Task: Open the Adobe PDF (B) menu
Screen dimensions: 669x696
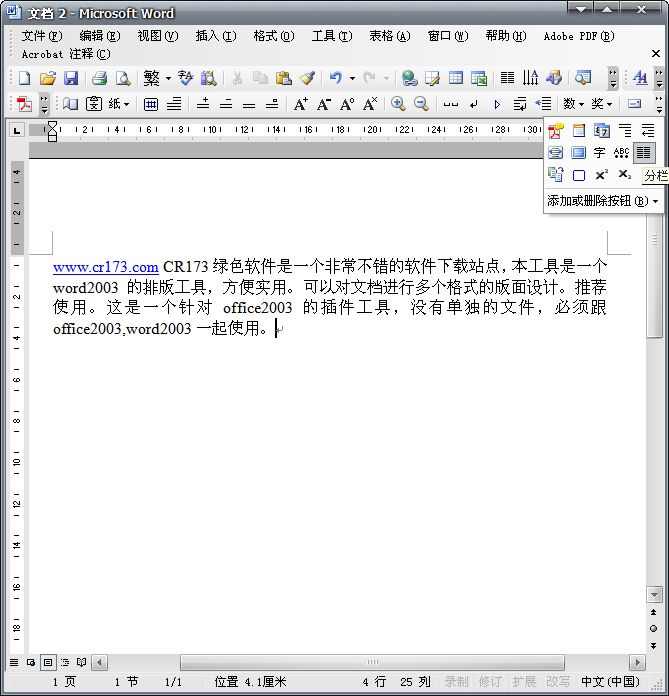Action: click(x=579, y=36)
